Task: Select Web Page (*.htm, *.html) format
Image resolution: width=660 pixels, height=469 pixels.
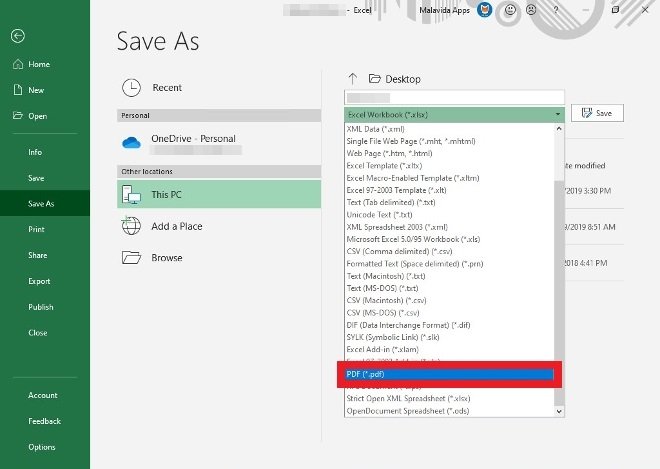Action: click(449, 154)
